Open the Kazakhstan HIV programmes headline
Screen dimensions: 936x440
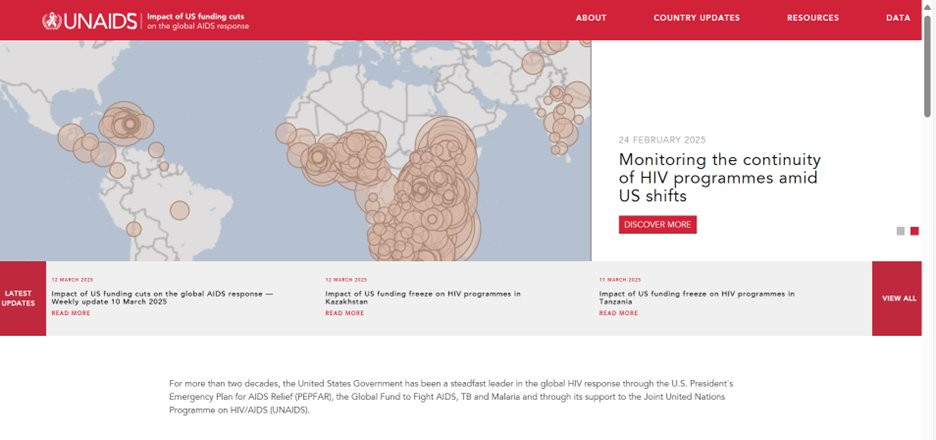tap(423, 297)
